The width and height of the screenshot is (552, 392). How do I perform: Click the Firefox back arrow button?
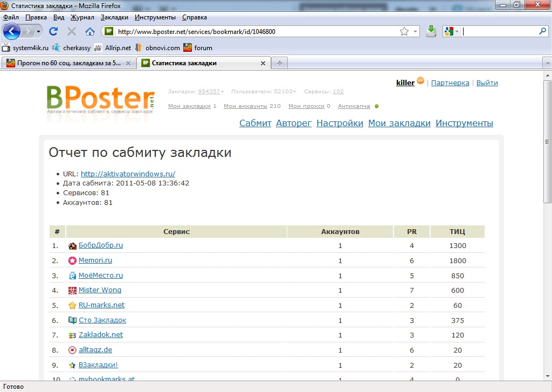(12, 32)
